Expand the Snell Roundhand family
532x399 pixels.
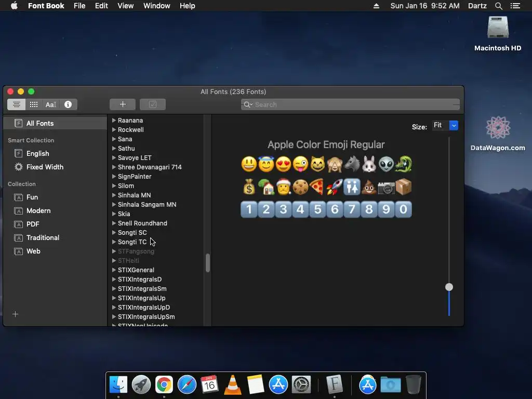pos(114,223)
